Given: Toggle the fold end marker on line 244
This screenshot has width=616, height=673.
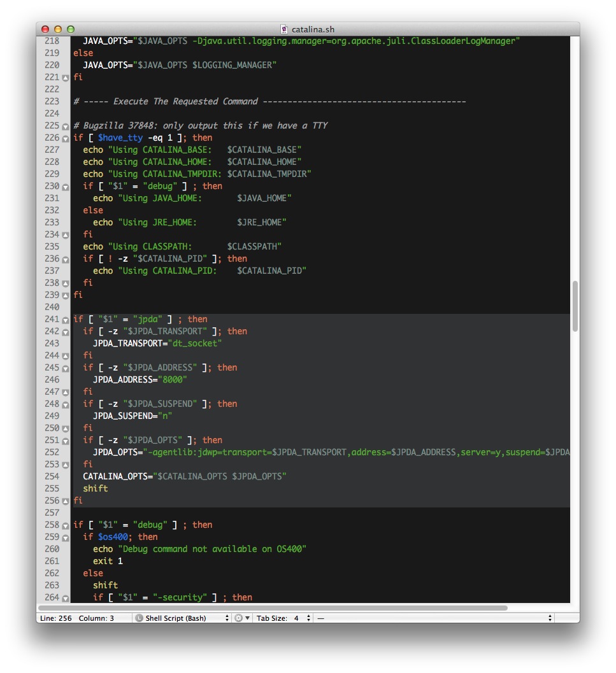Looking at the screenshot, I should click(x=65, y=357).
